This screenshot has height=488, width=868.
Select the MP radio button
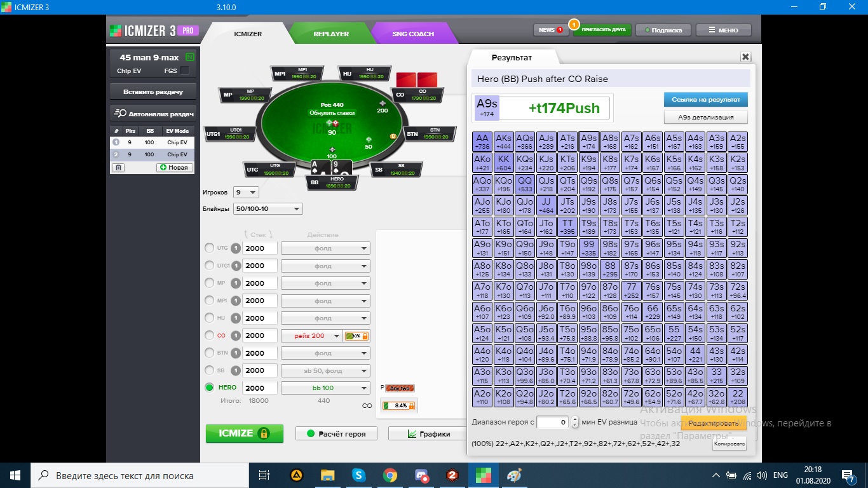click(x=209, y=283)
